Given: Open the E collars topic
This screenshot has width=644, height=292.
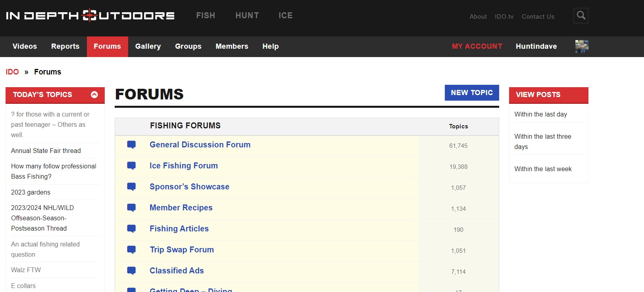Looking at the screenshot, I should [23, 286].
